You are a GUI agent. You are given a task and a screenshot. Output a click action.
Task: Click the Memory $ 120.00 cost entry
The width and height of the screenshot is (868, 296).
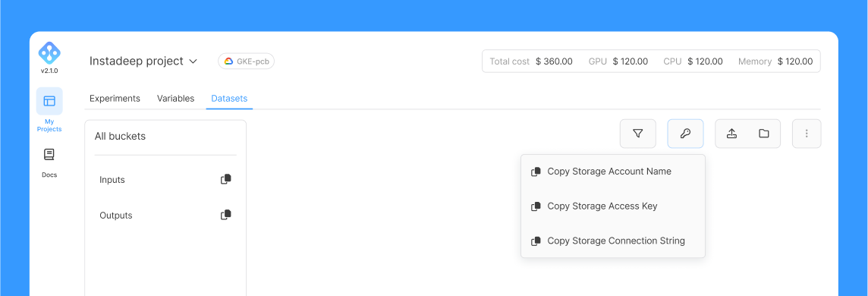pyautogui.click(x=775, y=61)
